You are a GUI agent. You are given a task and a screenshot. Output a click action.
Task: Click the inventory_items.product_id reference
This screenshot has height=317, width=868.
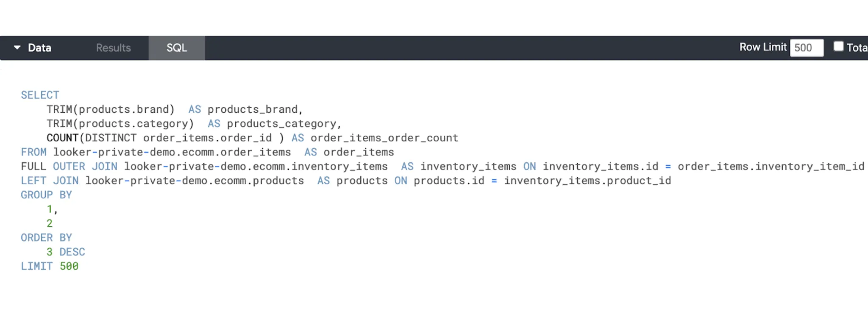tap(587, 181)
